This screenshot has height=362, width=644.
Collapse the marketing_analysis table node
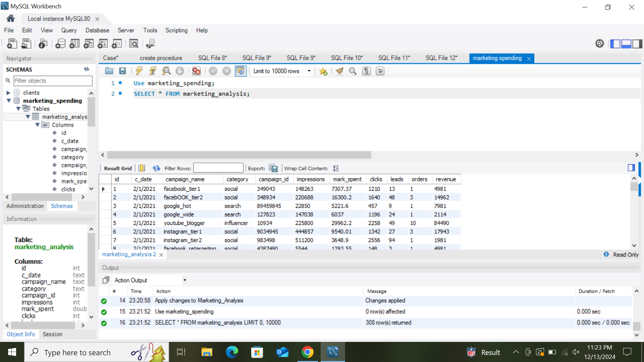pos(28,117)
